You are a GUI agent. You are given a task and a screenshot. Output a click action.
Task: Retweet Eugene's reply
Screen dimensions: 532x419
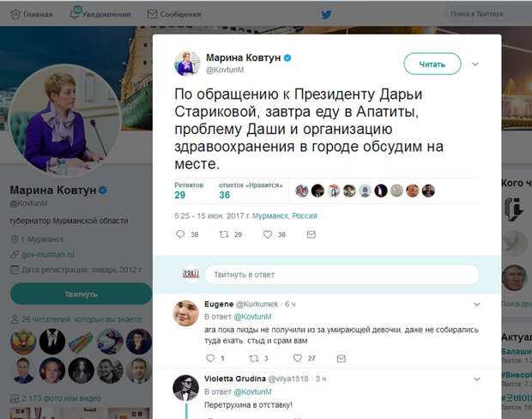click(x=254, y=358)
